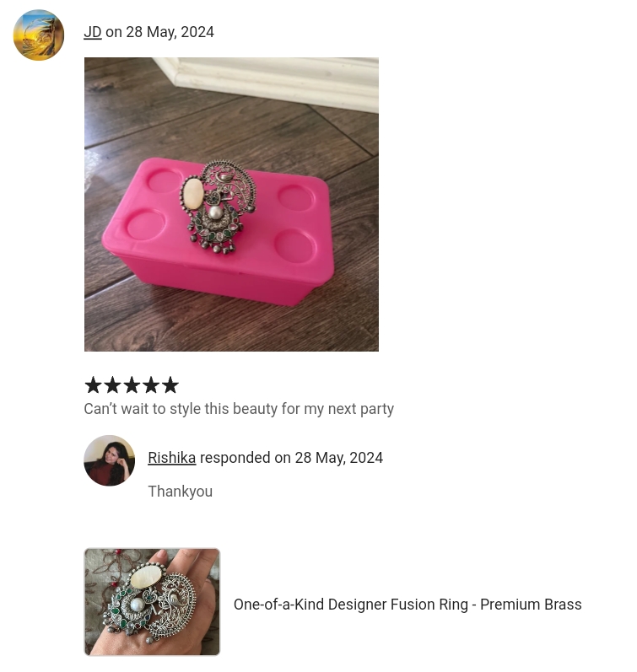Click the fifth rating star
This screenshot has width=637, height=672.
(x=170, y=384)
